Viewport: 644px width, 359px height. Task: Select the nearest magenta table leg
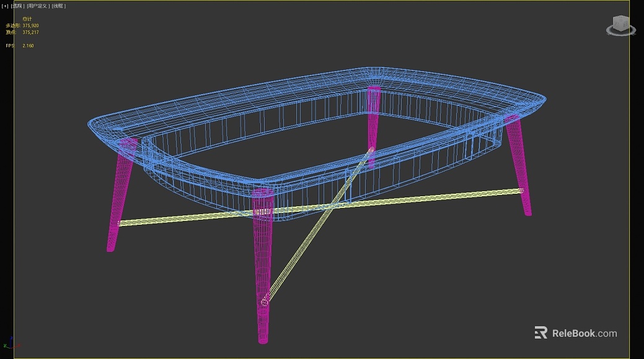click(262, 265)
